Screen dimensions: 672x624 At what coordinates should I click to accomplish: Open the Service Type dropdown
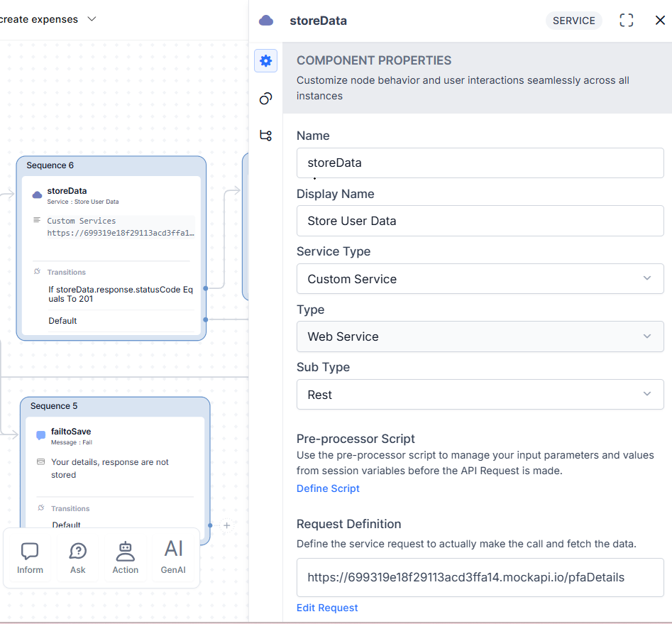[x=480, y=279]
